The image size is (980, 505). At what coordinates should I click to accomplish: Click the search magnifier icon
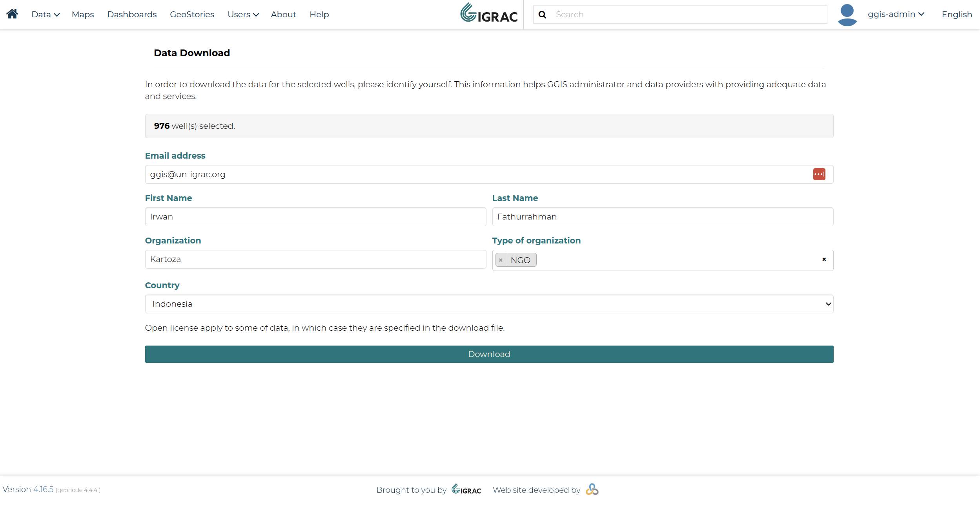point(542,15)
